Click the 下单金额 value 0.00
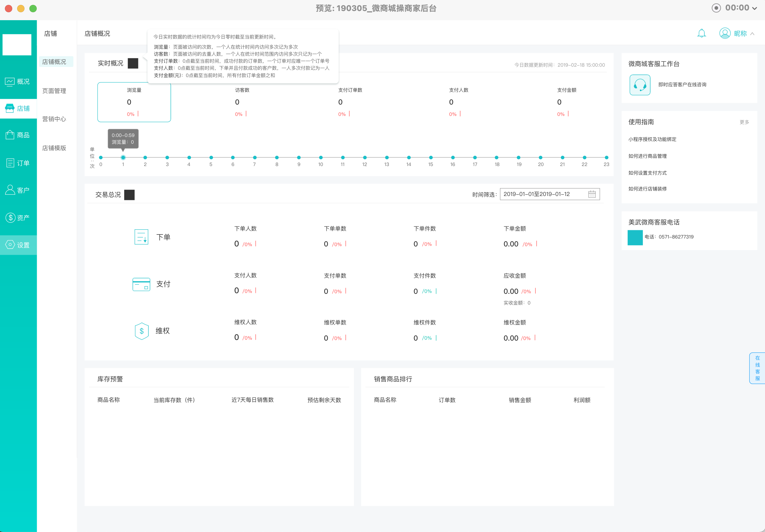 (x=511, y=244)
